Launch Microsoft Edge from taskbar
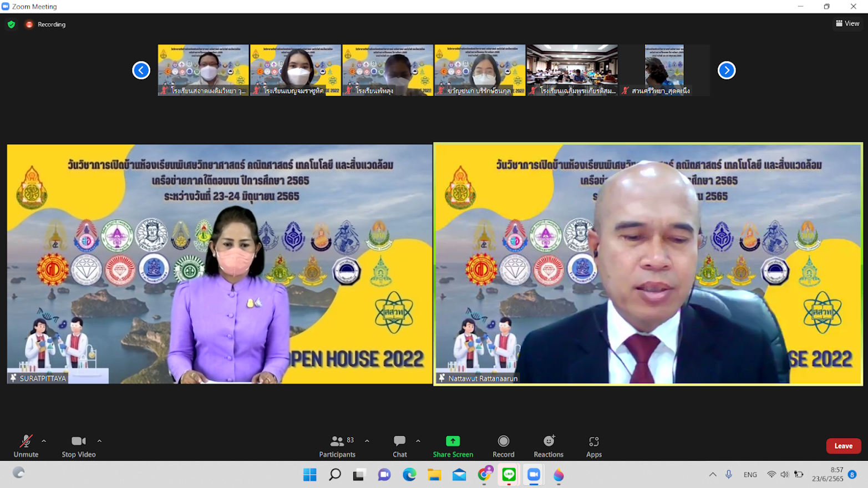The width and height of the screenshot is (868, 488). point(409,475)
